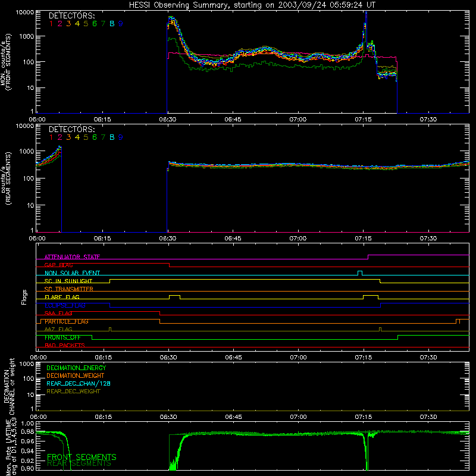Click the BAD_PACKETS flag label
476x476 pixels.
65,346
